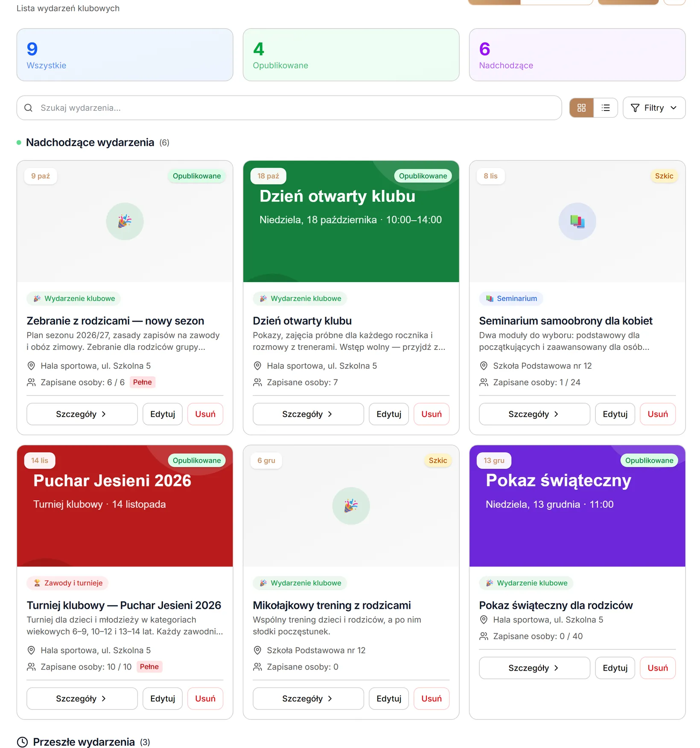Edit the Zebranie z rodzicami event
Image resolution: width=700 pixels, height=748 pixels.
[163, 414]
